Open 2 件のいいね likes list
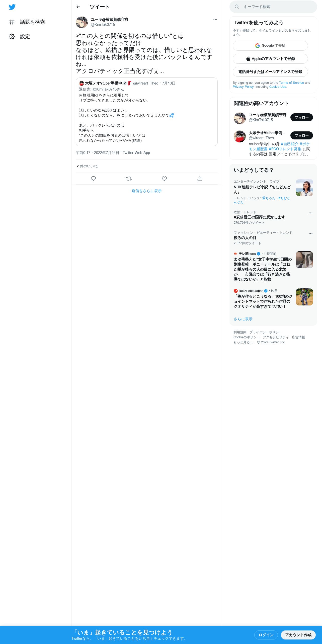Screen dimensions: 322x644 click(87, 166)
